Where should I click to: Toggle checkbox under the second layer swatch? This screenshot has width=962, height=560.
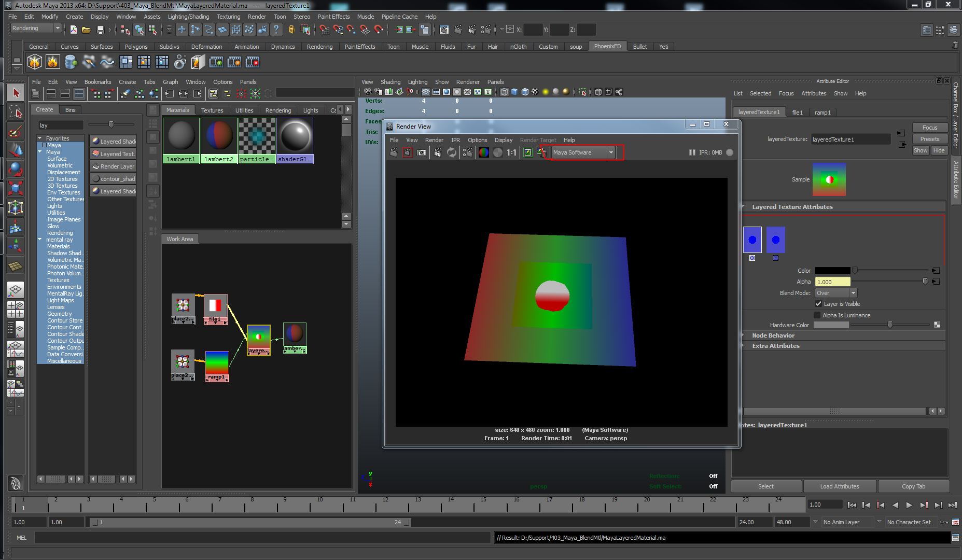point(775,258)
